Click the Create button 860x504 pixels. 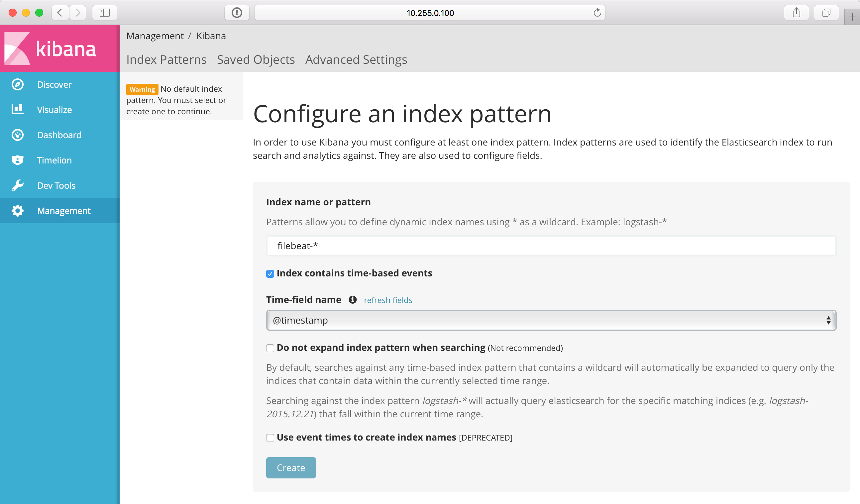(291, 467)
